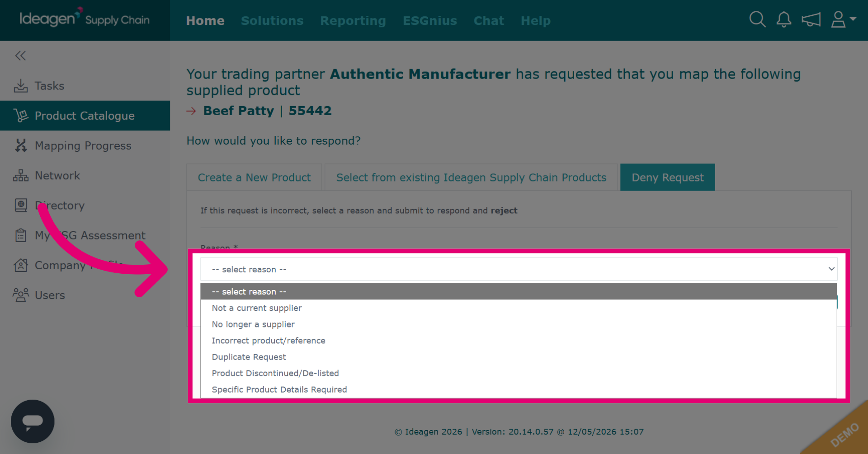
Task: Switch to Create a New Product tab
Action: tap(254, 178)
